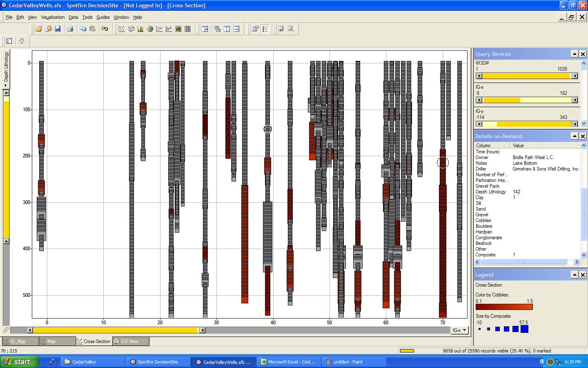The height and width of the screenshot is (368, 588).
Task: Click the horizontal zoom bar under the plot
Action: tap(116, 330)
